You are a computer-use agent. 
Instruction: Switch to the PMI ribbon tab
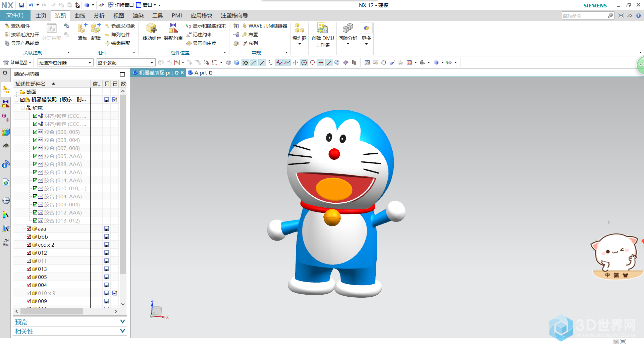pyautogui.click(x=177, y=15)
